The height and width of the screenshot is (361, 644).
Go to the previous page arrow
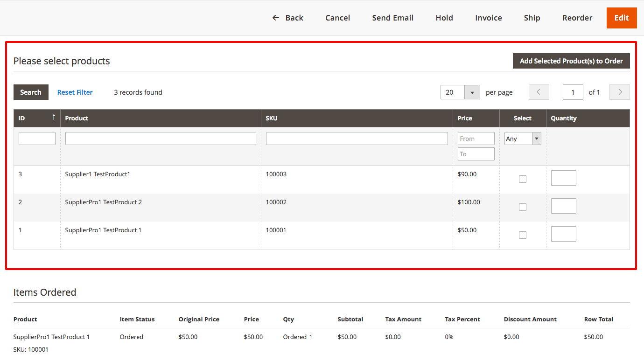pyautogui.click(x=539, y=92)
